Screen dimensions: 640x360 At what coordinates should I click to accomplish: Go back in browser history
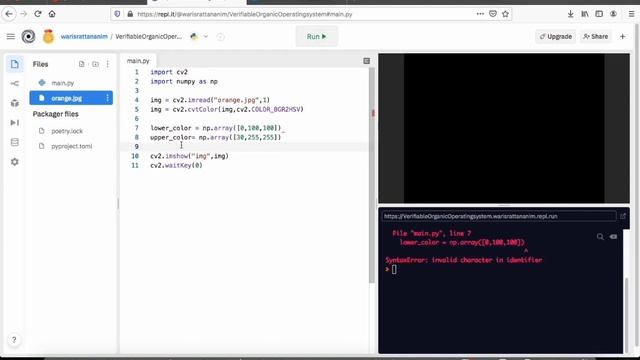(9, 14)
